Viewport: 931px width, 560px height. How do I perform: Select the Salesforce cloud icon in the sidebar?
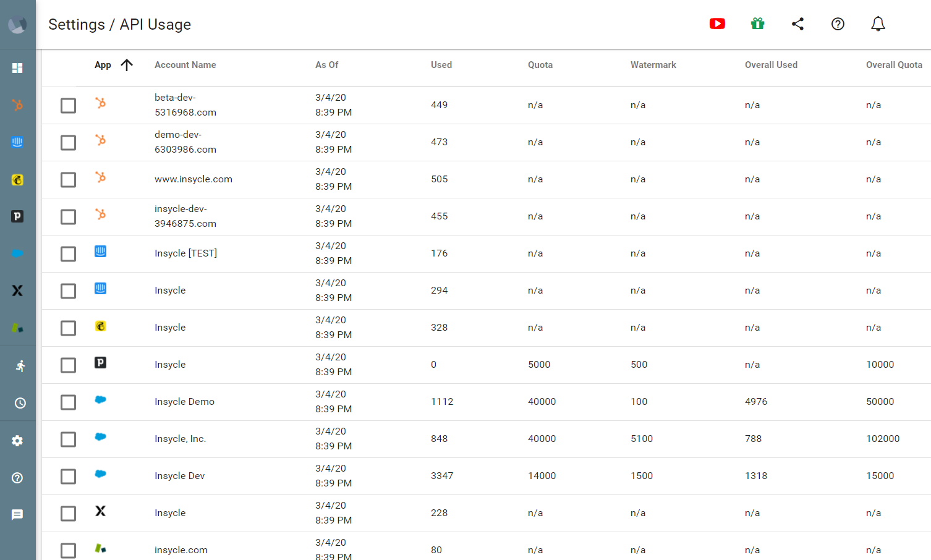pyautogui.click(x=17, y=253)
